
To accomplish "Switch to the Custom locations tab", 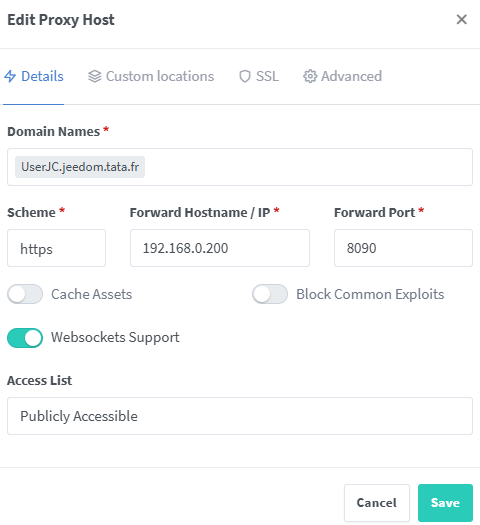I will (151, 76).
